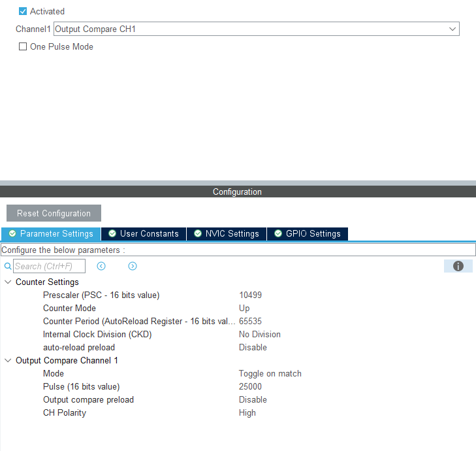Click green check icon on User Constants tab
Screen dimensions: 476x451
(x=112, y=233)
